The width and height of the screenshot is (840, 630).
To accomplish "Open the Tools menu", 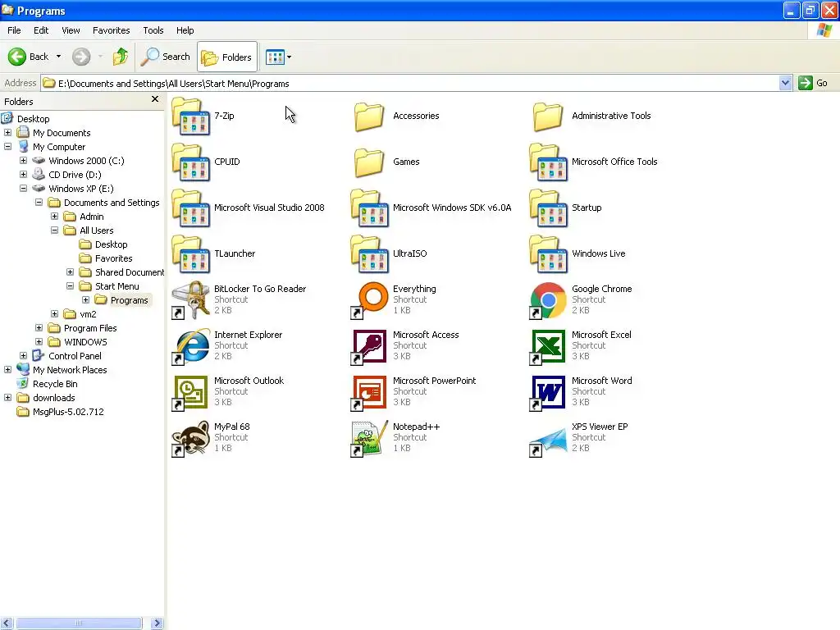I will point(153,30).
